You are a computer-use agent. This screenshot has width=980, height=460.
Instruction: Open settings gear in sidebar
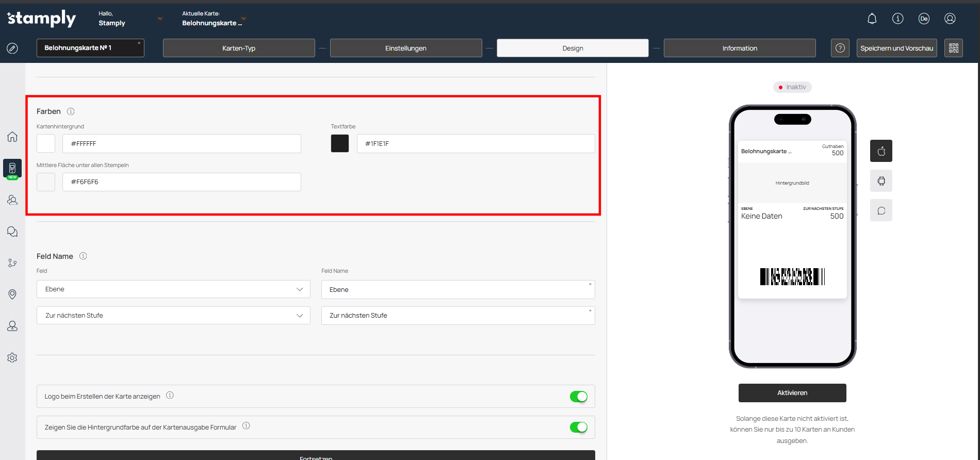click(x=12, y=357)
